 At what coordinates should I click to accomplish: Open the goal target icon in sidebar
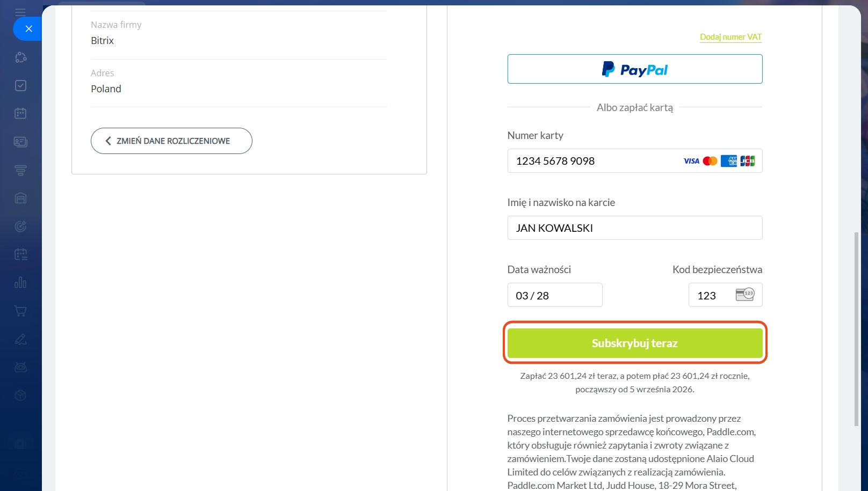(x=20, y=226)
